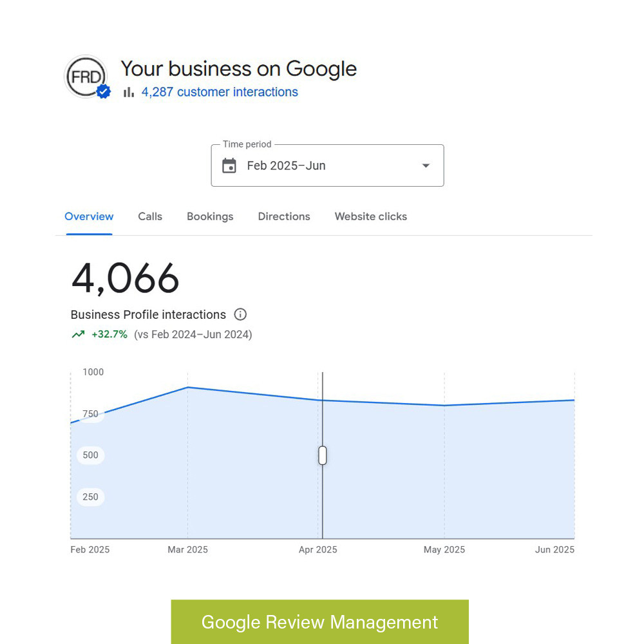This screenshot has width=644, height=644.
Task: View the Website clicks tab
Action: [x=370, y=216]
